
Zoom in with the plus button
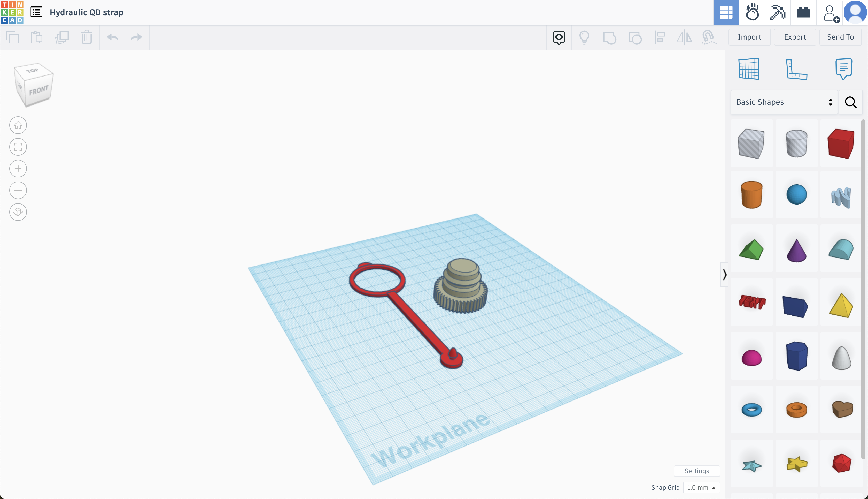coord(18,169)
